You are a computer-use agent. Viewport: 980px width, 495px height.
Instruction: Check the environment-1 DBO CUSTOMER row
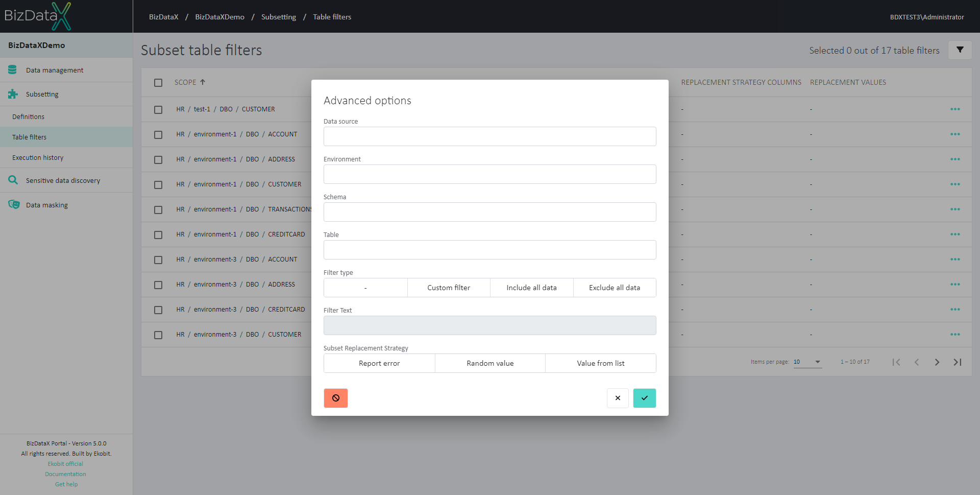pos(158,185)
